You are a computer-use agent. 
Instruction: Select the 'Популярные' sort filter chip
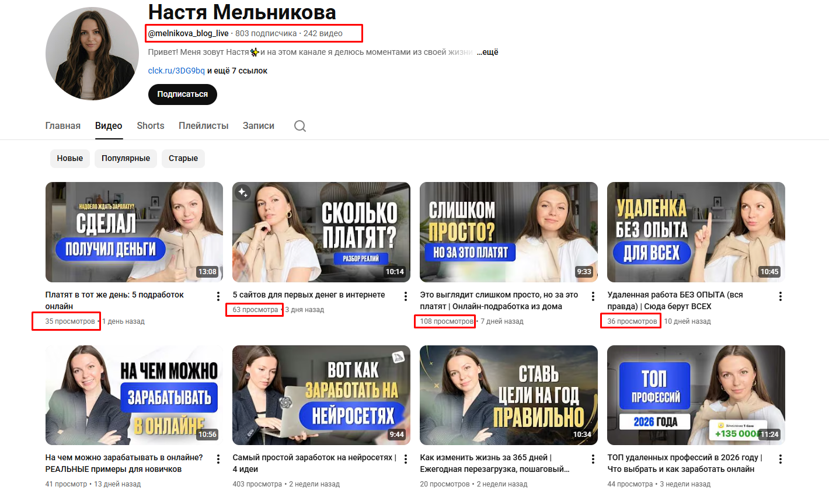(126, 158)
